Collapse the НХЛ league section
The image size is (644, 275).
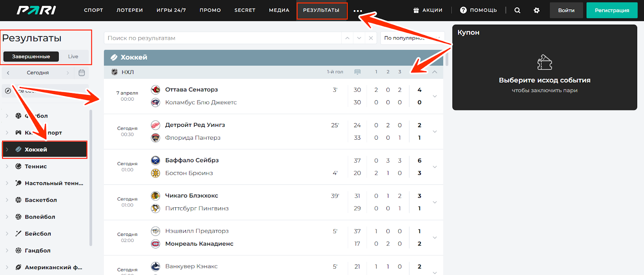[x=435, y=72]
